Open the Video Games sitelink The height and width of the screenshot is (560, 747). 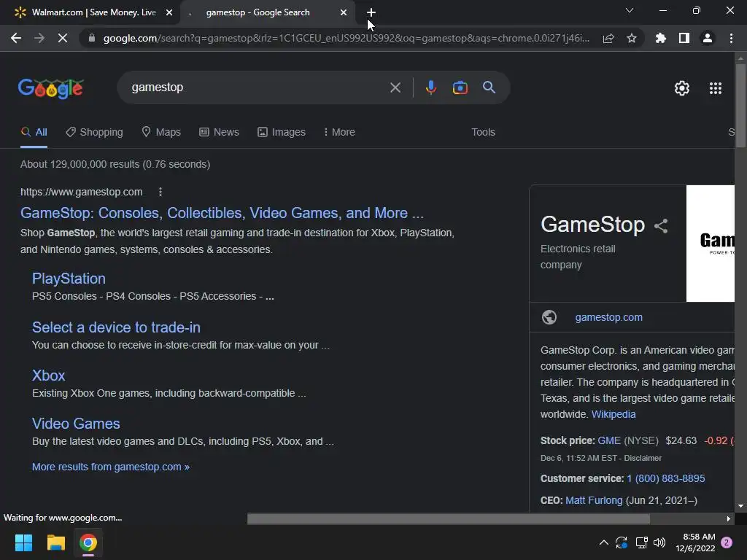(76, 424)
